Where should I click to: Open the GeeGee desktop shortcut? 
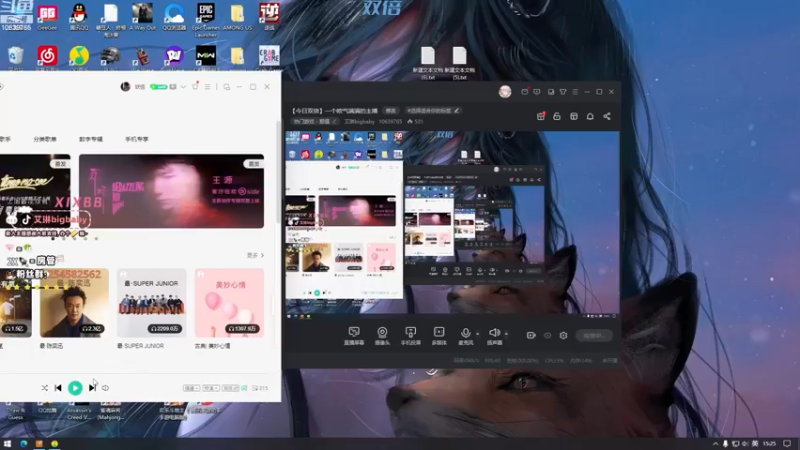pos(47,18)
